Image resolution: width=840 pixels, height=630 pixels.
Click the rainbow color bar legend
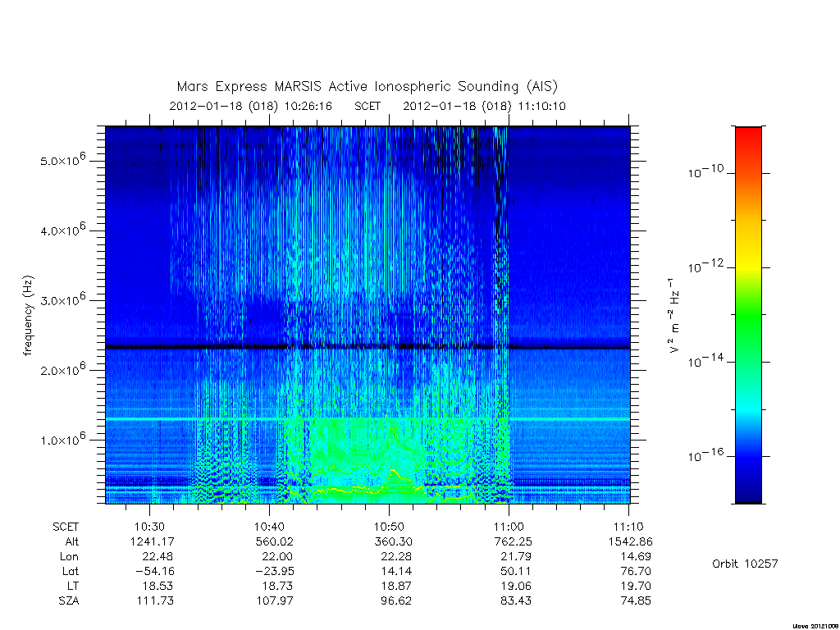coord(748,315)
